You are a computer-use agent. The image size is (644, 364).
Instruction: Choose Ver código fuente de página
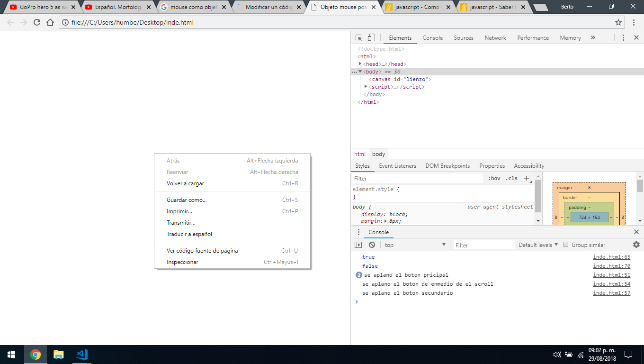coord(233,251)
